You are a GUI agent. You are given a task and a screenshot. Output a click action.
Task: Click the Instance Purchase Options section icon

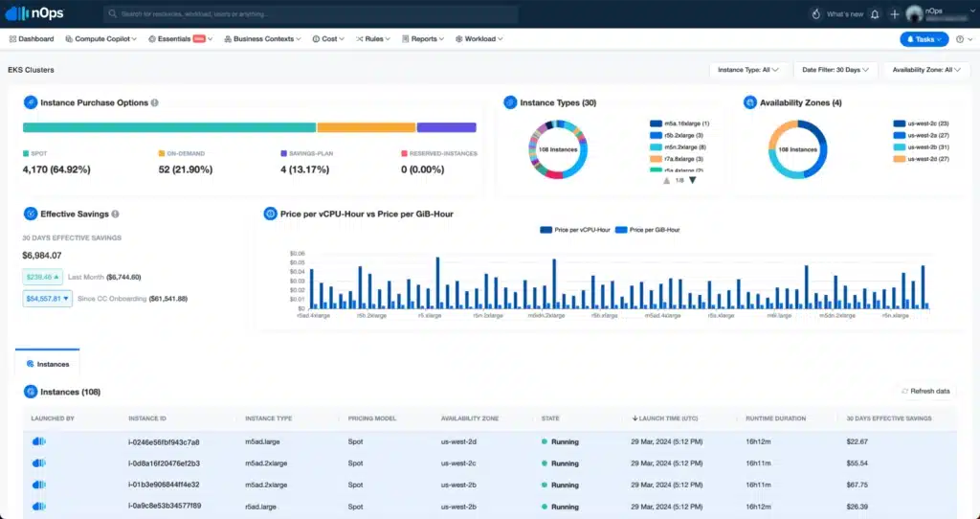[x=30, y=102]
